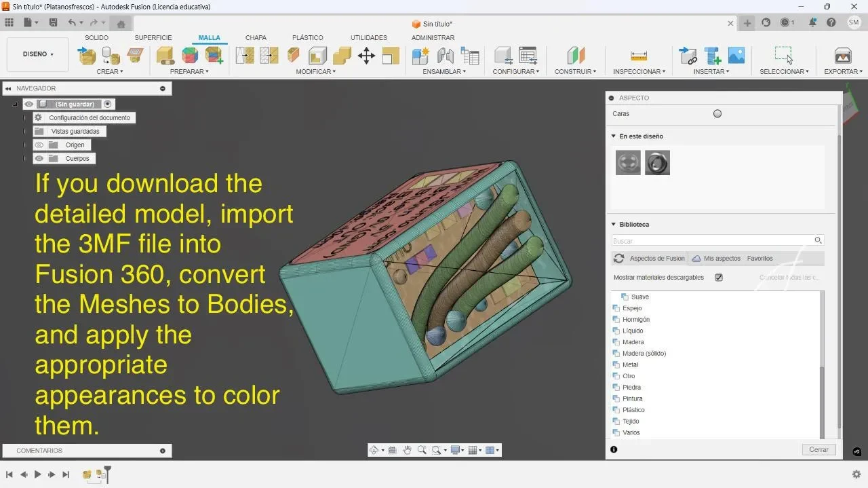Switch to the SOLIDO tab
The height and width of the screenshot is (488, 868).
click(x=96, y=38)
